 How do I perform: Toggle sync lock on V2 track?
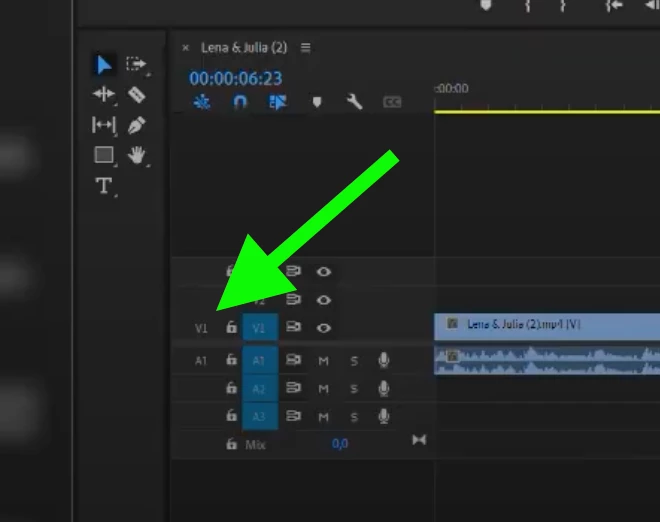click(x=293, y=299)
